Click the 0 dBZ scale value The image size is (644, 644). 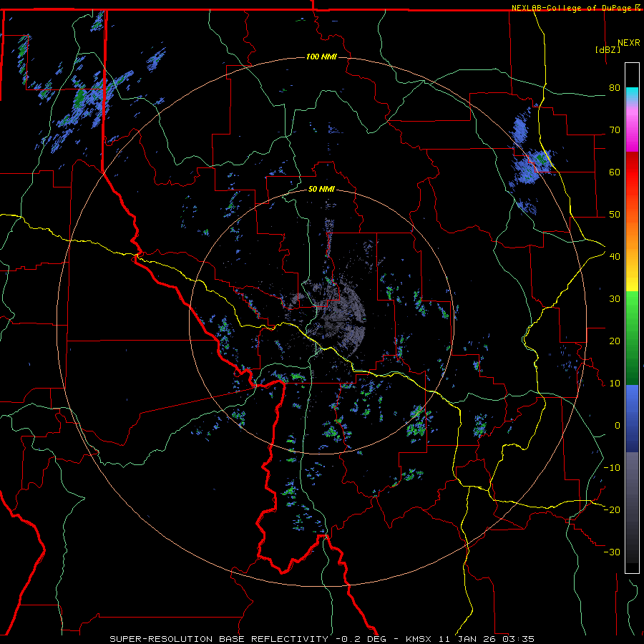[618, 426]
